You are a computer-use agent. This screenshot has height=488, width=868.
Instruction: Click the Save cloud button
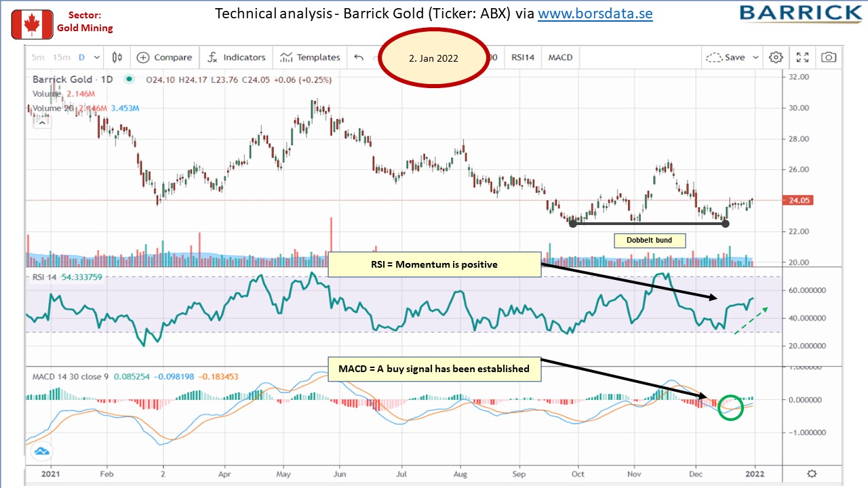724,58
